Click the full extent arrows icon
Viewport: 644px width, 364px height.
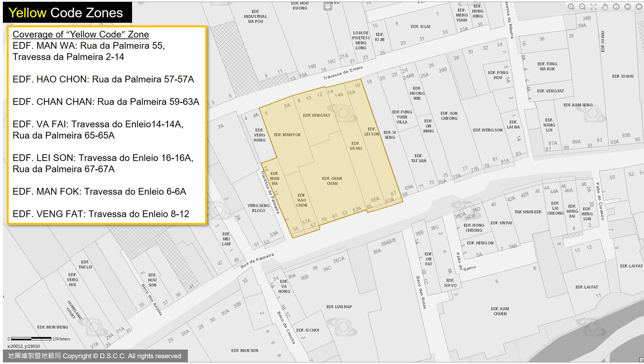click(x=594, y=7)
